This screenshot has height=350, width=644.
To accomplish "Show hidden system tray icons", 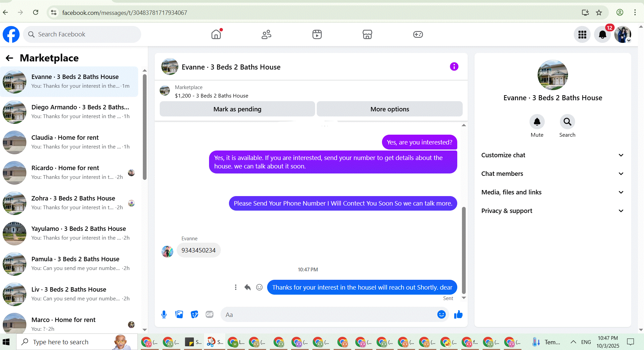I will tap(573, 342).
